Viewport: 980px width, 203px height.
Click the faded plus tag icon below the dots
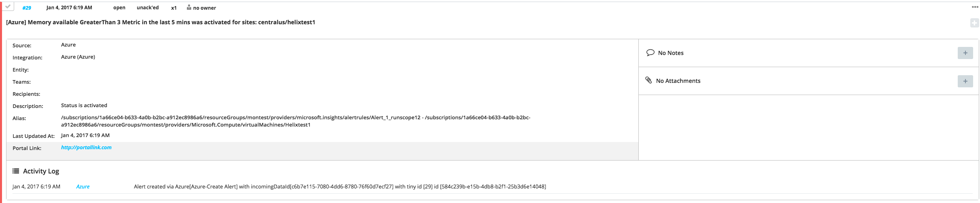[975, 23]
